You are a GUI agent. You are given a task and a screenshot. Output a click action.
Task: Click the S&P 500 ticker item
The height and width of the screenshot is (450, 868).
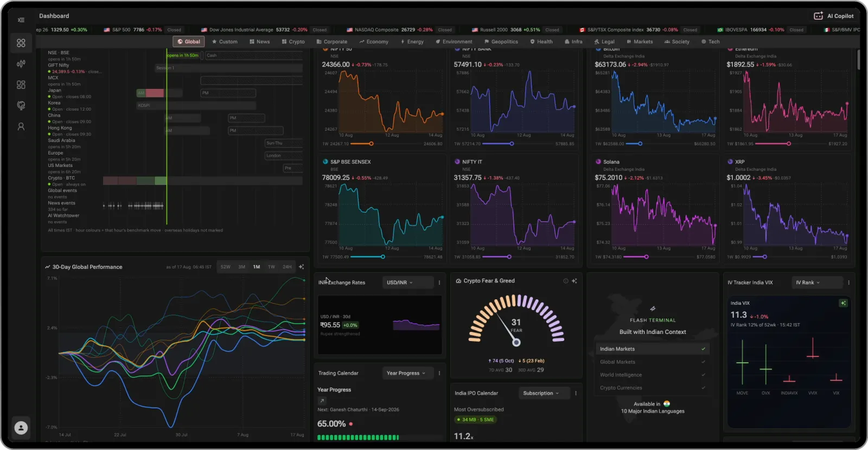(144, 30)
